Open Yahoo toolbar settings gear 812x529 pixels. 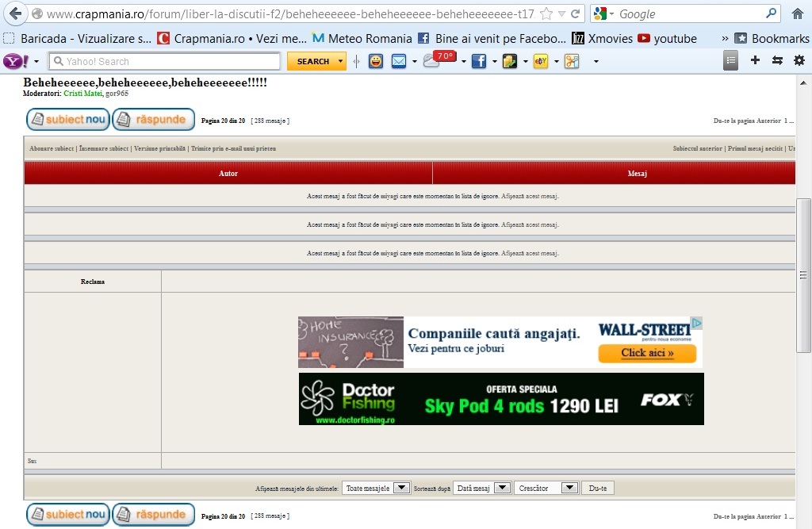click(799, 60)
